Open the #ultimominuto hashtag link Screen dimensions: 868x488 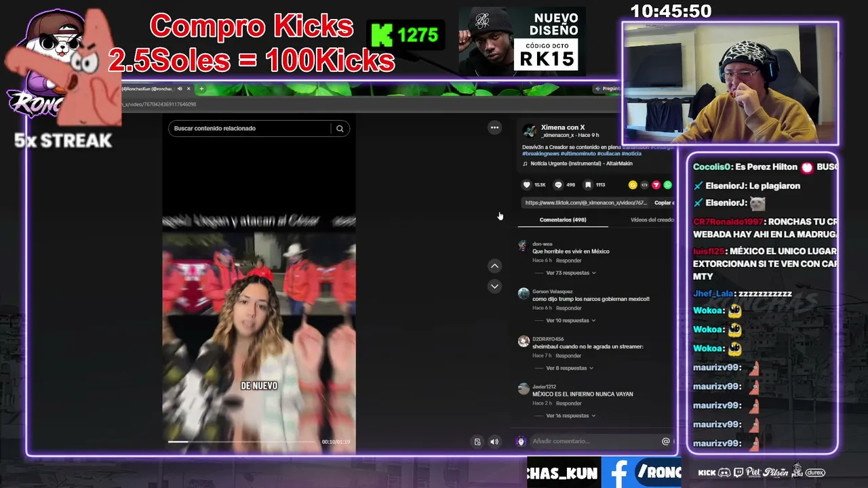coord(578,154)
